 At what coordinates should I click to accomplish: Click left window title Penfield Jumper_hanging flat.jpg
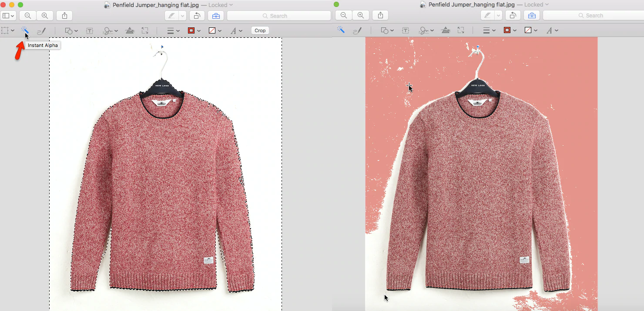pyautogui.click(x=156, y=5)
